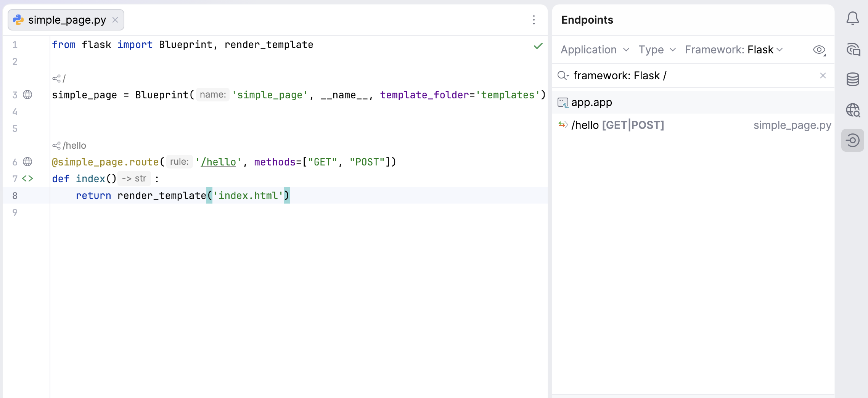Click the globe gutter icon beside line 6
The width and height of the screenshot is (868, 398).
pos(28,162)
